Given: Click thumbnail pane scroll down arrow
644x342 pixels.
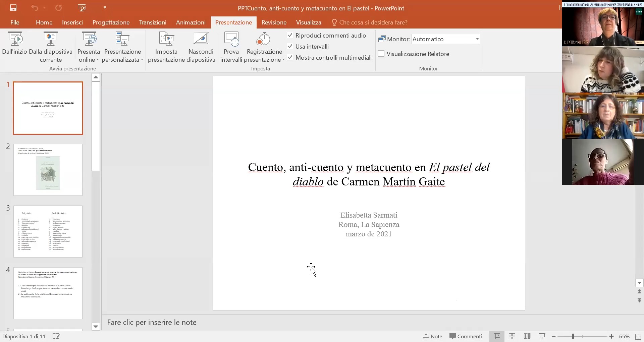Looking at the screenshot, I should click(x=96, y=327).
